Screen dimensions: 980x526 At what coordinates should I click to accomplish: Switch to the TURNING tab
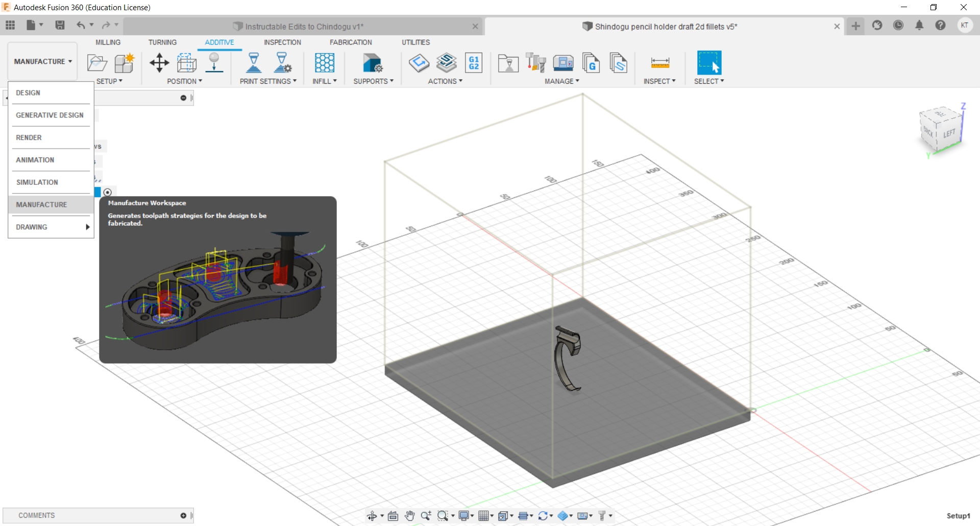[162, 42]
